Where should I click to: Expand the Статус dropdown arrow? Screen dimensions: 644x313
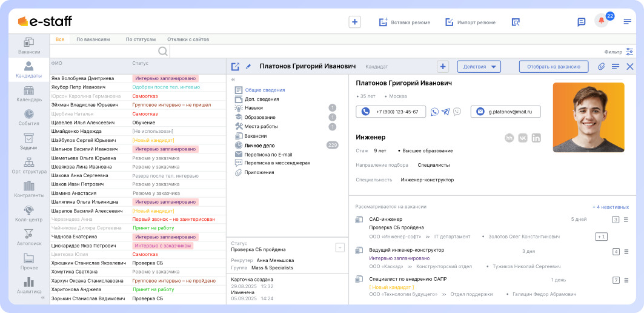[x=340, y=247]
